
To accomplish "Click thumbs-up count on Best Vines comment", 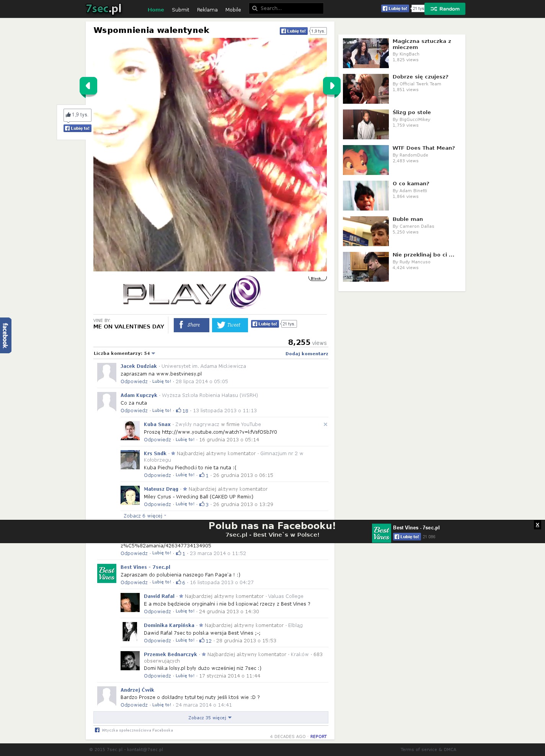I will 181,583.
